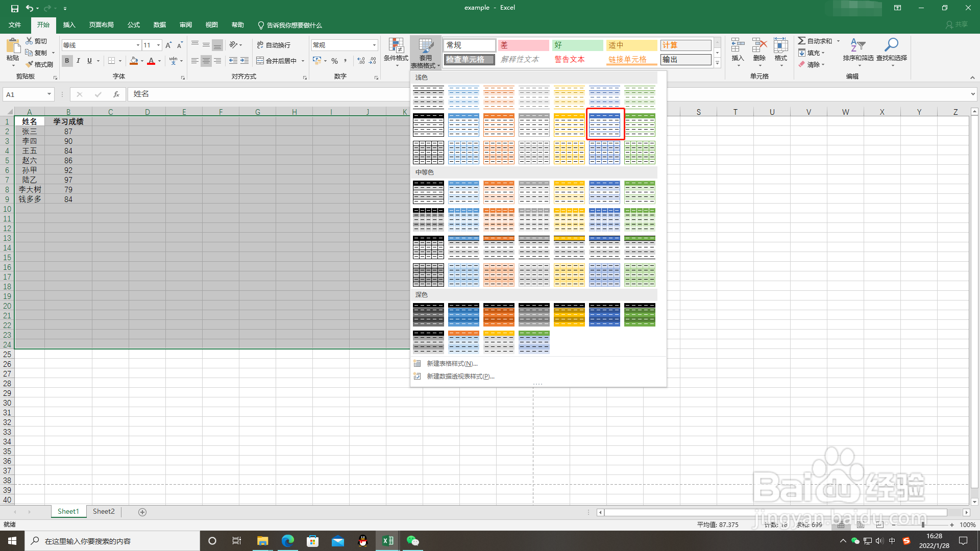The height and width of the screenshot is (551, 980).
Task: Select the red-outlined blue light table style
Action: (605, 124)
